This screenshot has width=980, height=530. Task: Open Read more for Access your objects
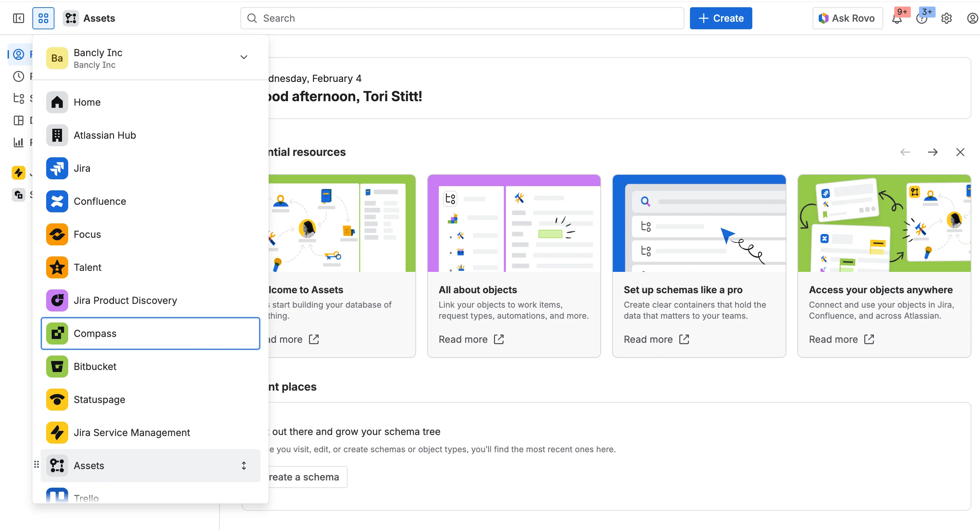point(842,339)
